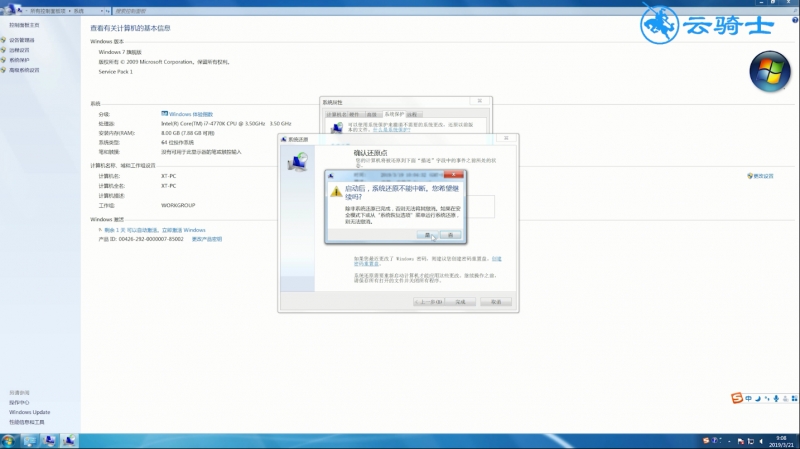Image resolution: width=800 pixels, height=449 pixels.
Task: Toggle the punctuation mode icon on IME bar
Action: (x=767, y=398)
